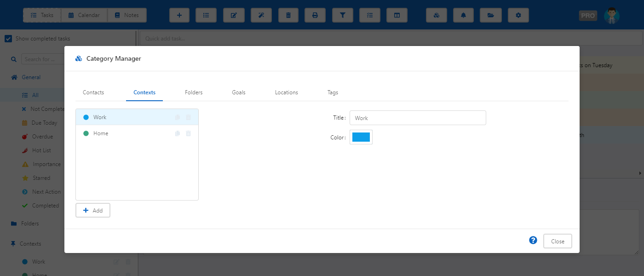Show the Tags tab
644x276 pixels.
(x=333, y=92)
